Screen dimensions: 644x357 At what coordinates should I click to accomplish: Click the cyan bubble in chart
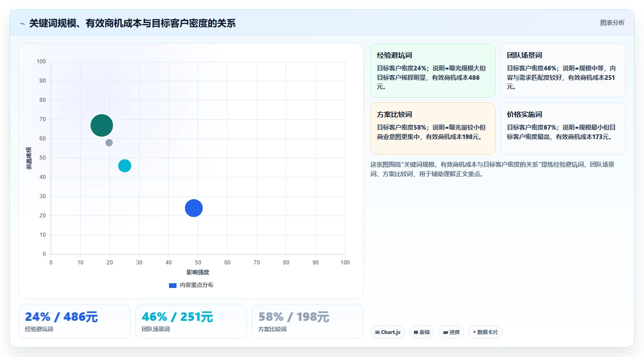pos(124,166)
